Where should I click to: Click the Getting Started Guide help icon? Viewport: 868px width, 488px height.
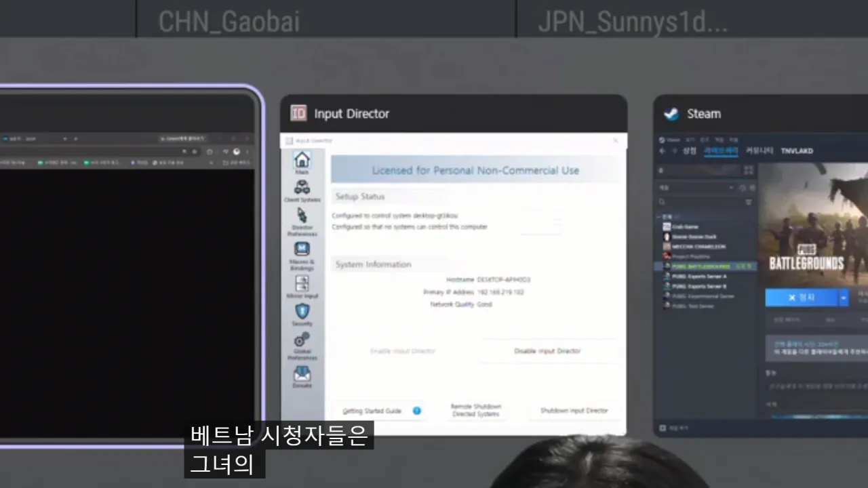[x=417, y=411]
